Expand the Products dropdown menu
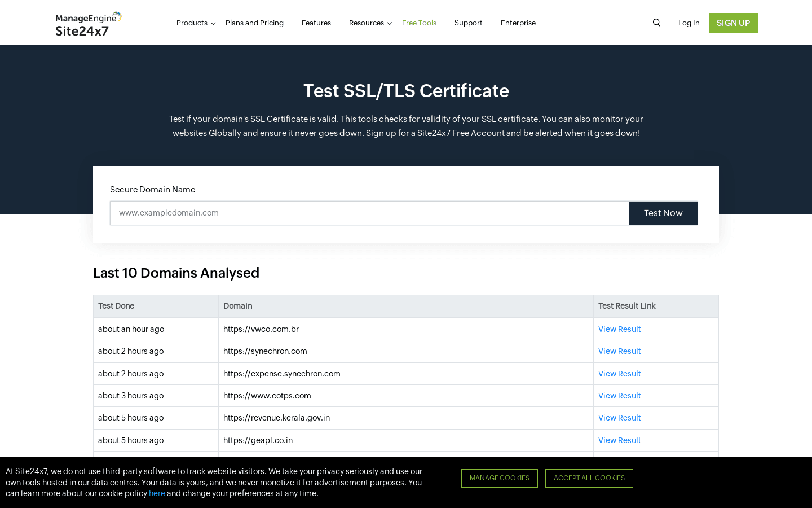Viewport: 812px width, 508px height. tap(196, 23)
